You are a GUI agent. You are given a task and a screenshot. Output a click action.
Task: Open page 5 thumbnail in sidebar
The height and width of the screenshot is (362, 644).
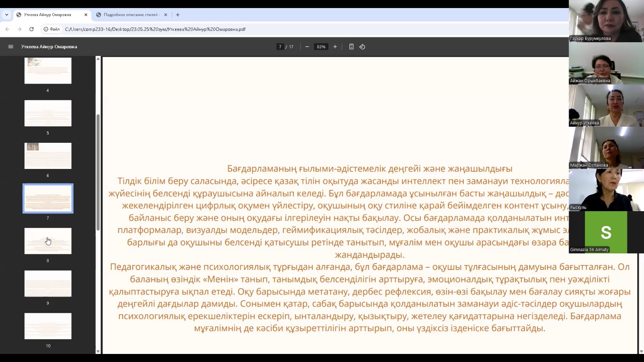coord(48,113)
